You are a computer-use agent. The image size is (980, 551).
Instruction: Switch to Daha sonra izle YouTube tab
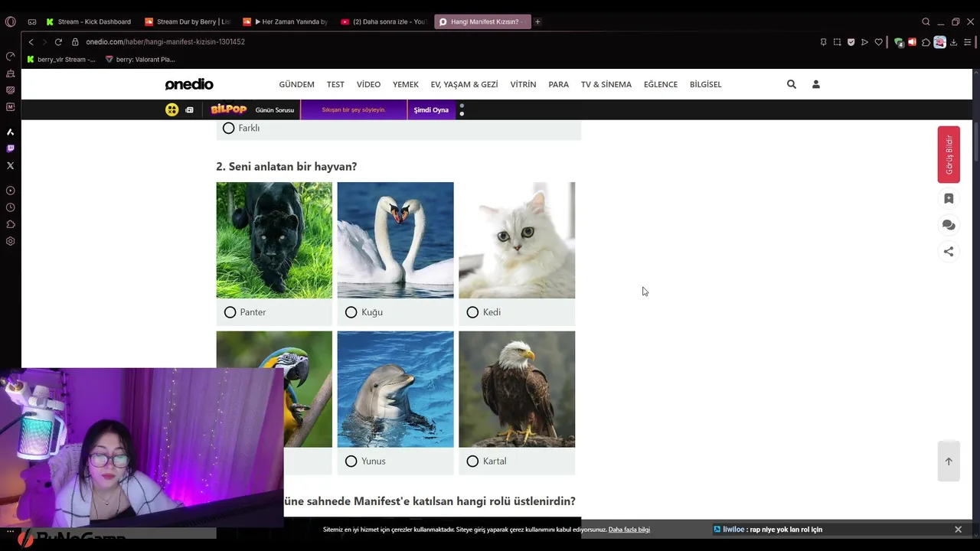point(384,21)
